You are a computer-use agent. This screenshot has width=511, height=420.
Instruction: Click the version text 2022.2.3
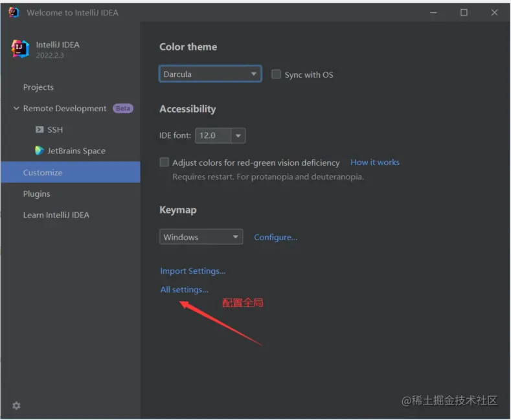click(50, 56)
